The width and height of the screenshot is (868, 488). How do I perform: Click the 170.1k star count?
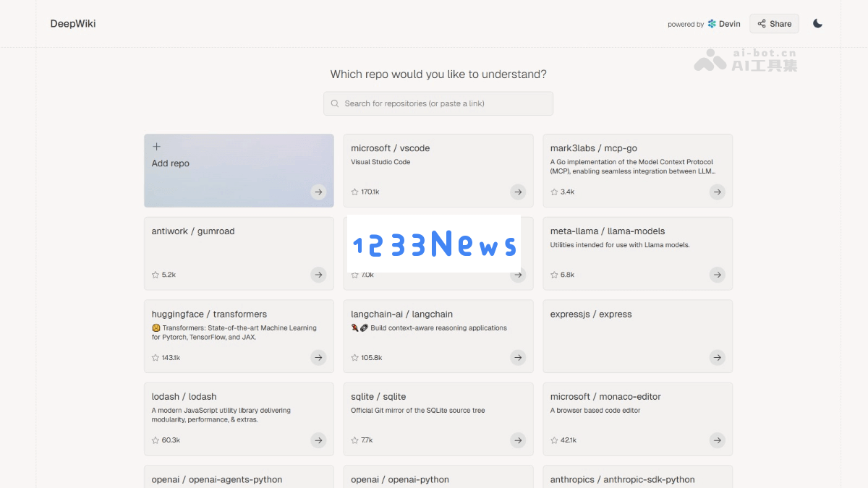click(370, 192)
